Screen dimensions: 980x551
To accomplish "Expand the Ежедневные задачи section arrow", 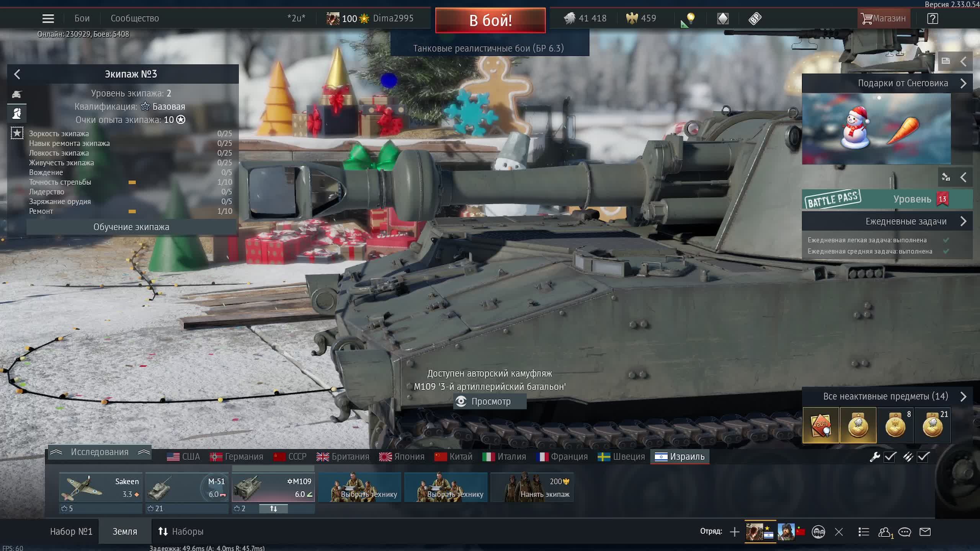I will pos(963,222).
